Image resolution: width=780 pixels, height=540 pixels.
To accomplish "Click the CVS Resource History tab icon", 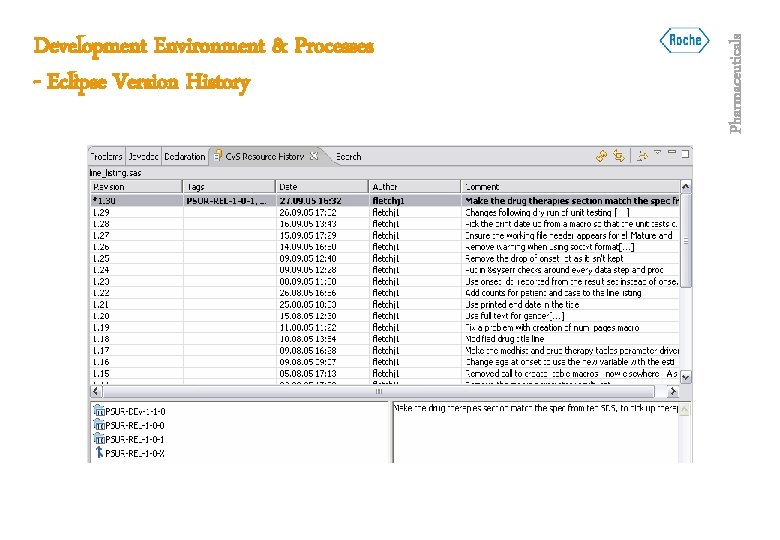I will pyautogui.click(x=217, y=156).
